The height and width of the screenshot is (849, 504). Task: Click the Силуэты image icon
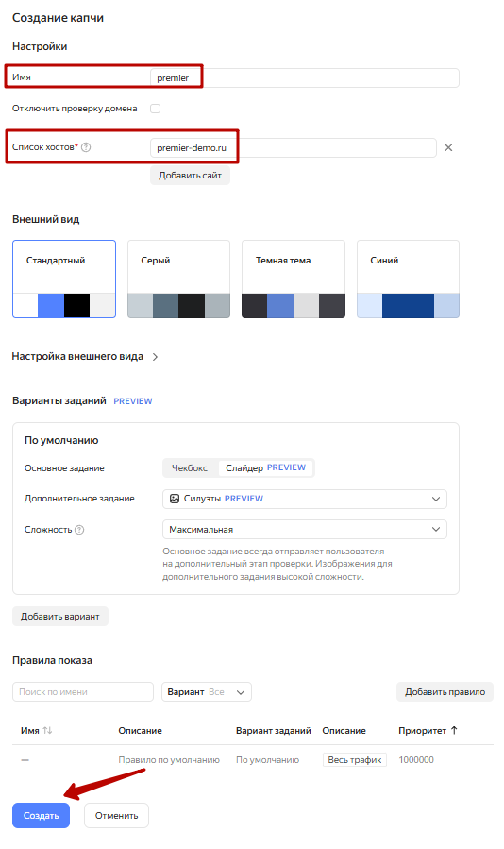tap(175, 499)
